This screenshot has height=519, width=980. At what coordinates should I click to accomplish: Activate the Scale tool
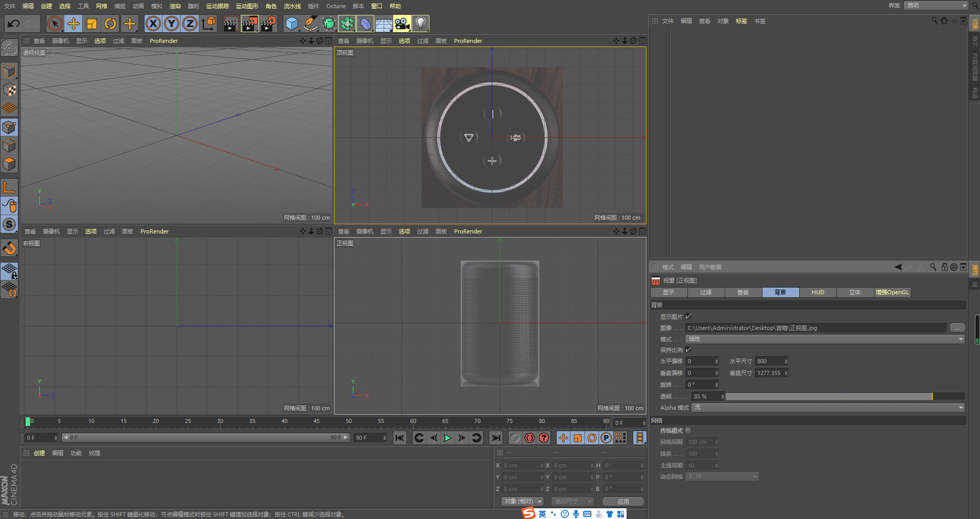pos(92,23)
